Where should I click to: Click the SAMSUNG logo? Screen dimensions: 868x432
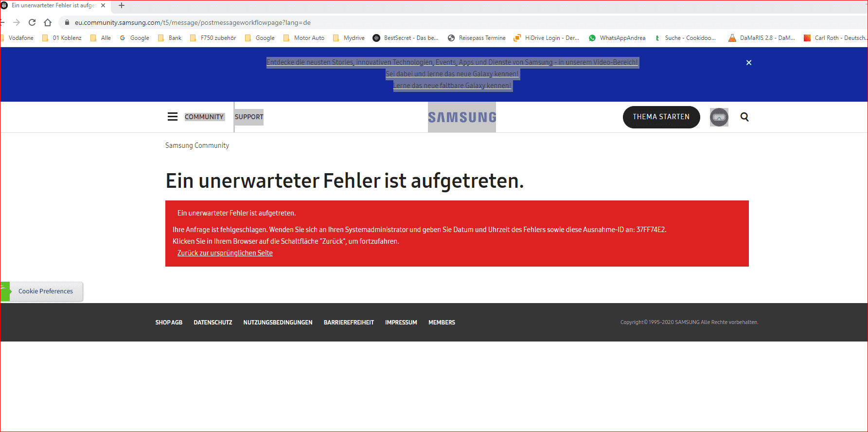[x=462, y=117]
